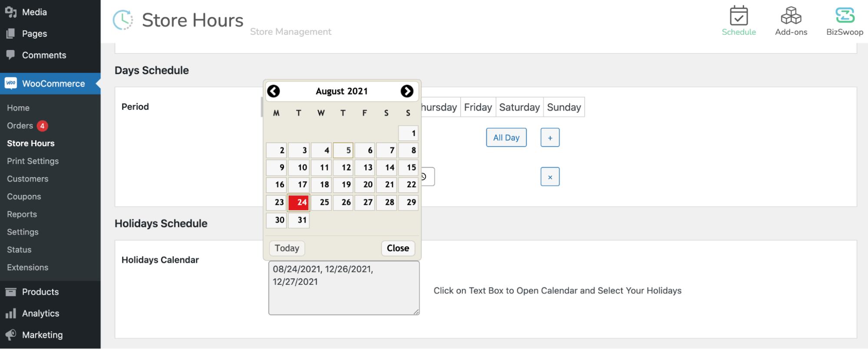This screenshot has height=349, width=868.
Task: Open Media from the sidebar
Action: point(34,12)
